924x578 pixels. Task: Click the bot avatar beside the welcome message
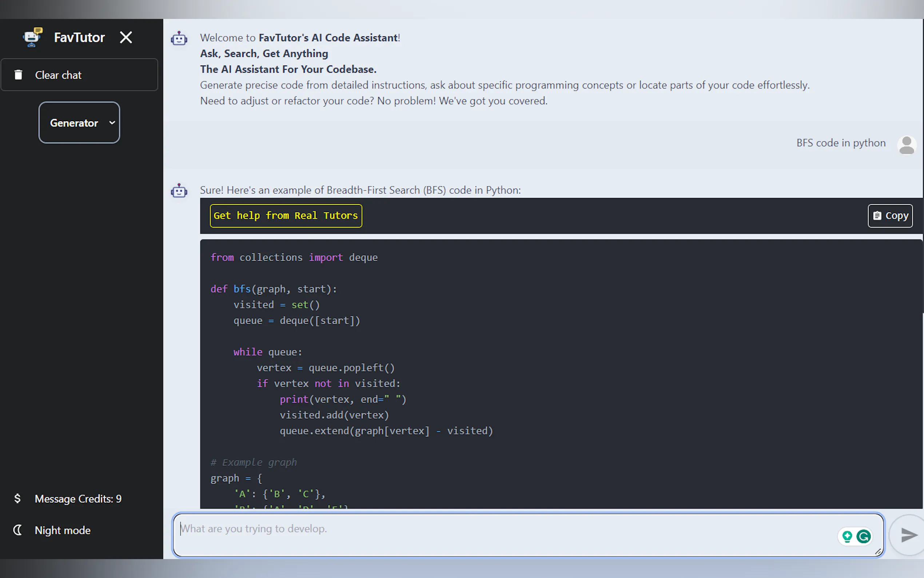click(x=179, y=39)
